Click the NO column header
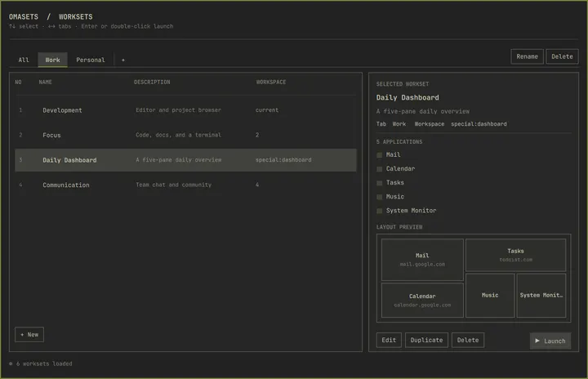This screenshot has height=379, width=588. [18, 82]
